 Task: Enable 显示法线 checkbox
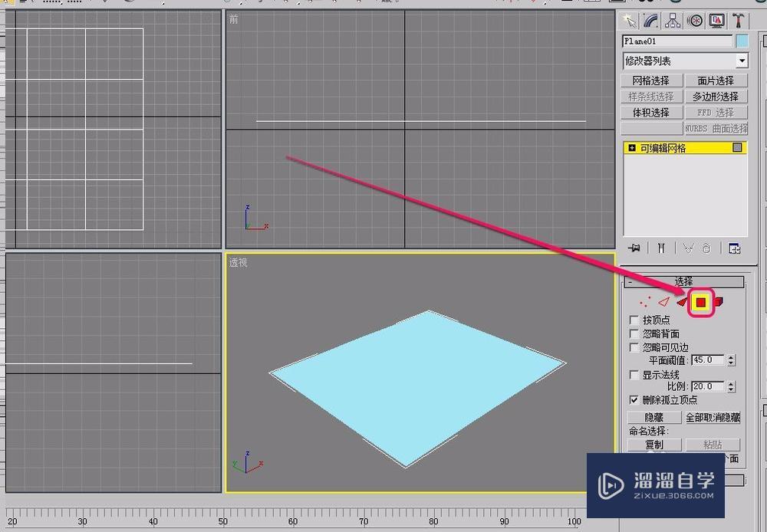(634, 375)
